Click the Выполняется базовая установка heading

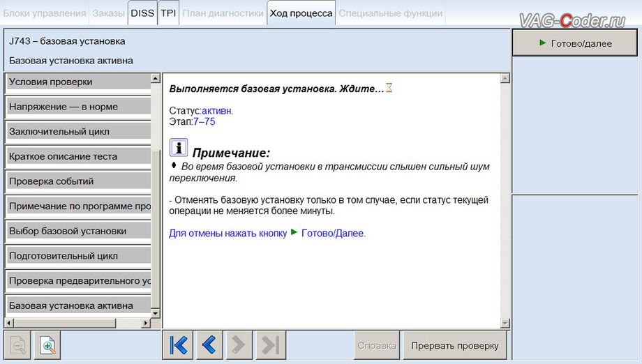(277, 89)
